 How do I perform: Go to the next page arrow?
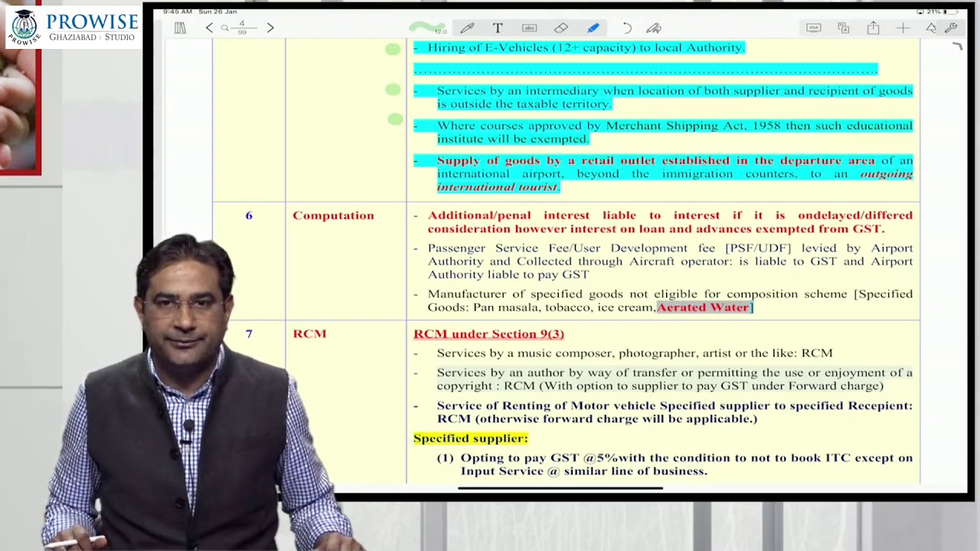(269, 28)
